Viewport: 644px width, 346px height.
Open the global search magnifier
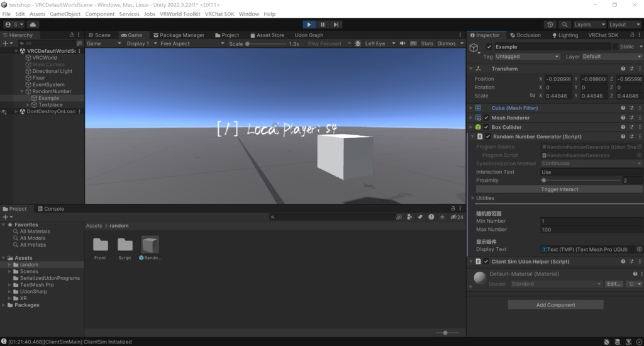coord(565,25)
